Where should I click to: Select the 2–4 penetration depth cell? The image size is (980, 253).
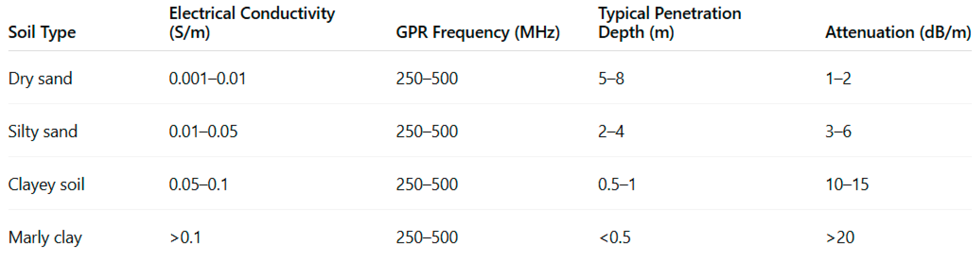click(x=611, y=131)
